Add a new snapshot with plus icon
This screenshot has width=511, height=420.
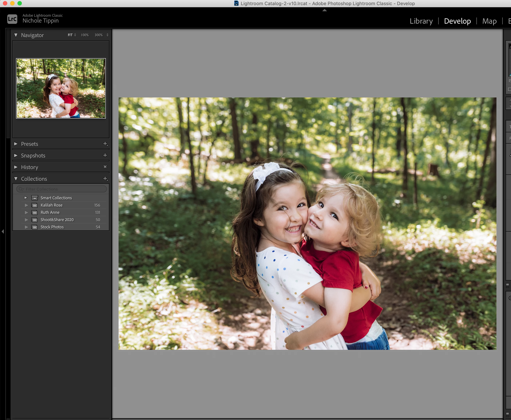coord(105,155)
